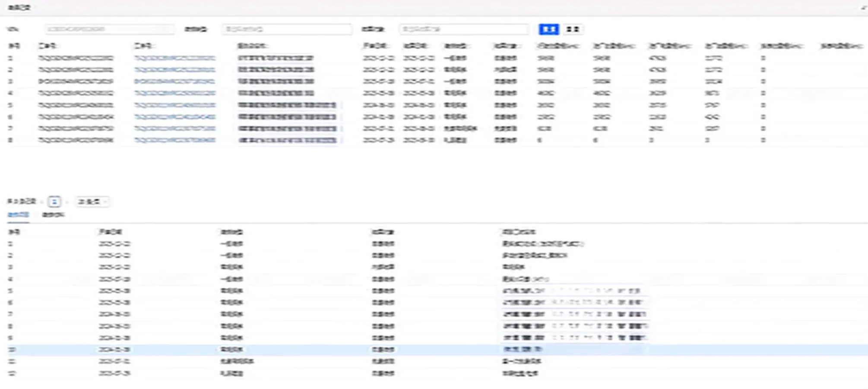Open the blue link in upper table row 1

(174, 58)
